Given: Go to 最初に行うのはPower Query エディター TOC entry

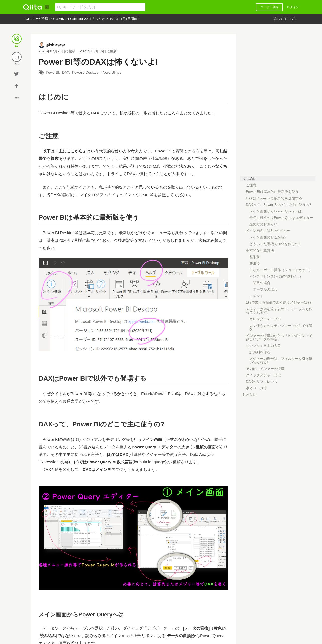Looking at the screenshot, I should (x=281, y=218).
